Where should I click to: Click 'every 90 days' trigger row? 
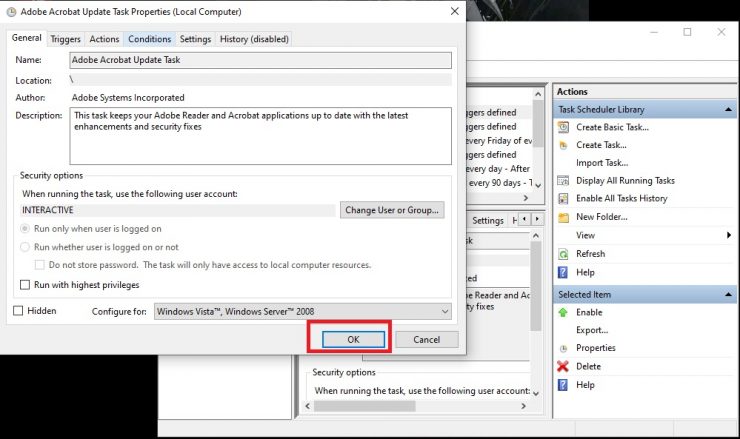pos(499,183)
